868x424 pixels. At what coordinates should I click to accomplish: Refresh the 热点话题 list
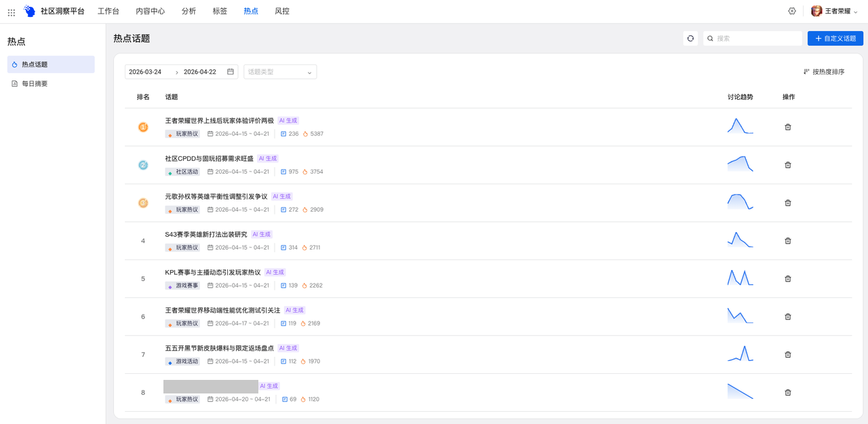tap(690, 39)
